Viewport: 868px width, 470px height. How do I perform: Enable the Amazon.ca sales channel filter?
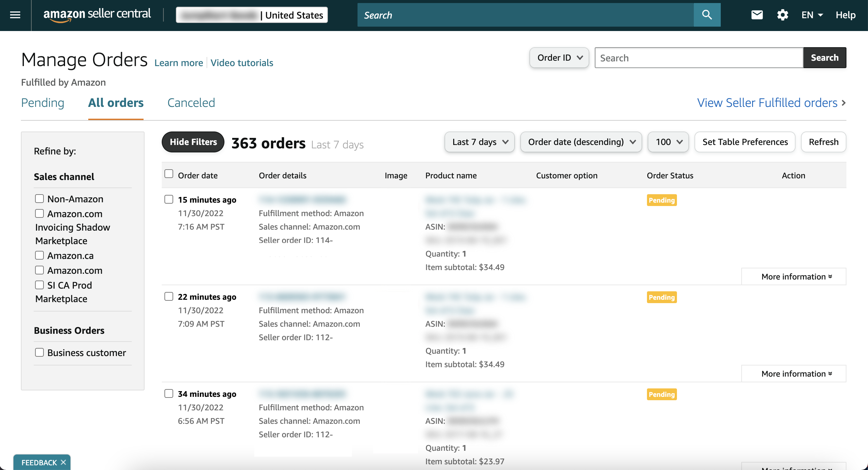tap(39, 255)
